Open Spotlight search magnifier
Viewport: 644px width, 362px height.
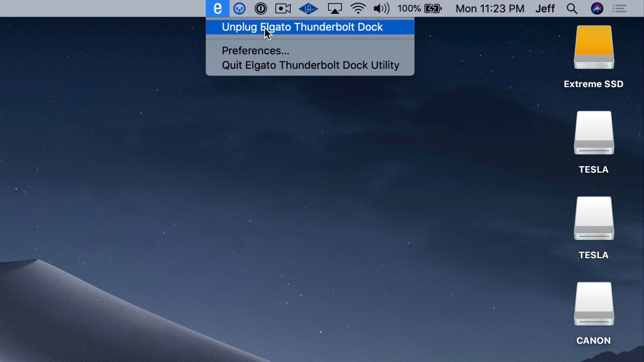point(572,8)
